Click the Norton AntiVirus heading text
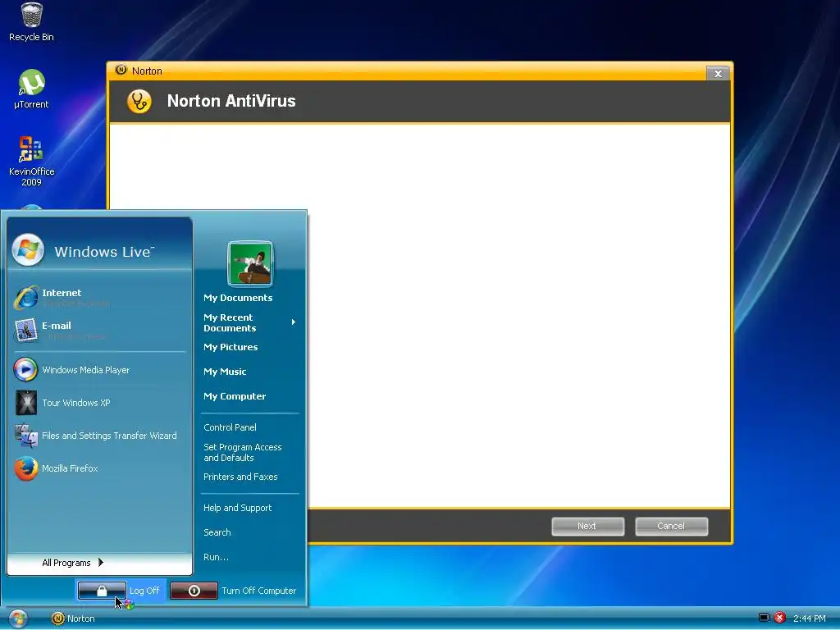The height and width of the screenshot is (630, 840). coord(231,101)
